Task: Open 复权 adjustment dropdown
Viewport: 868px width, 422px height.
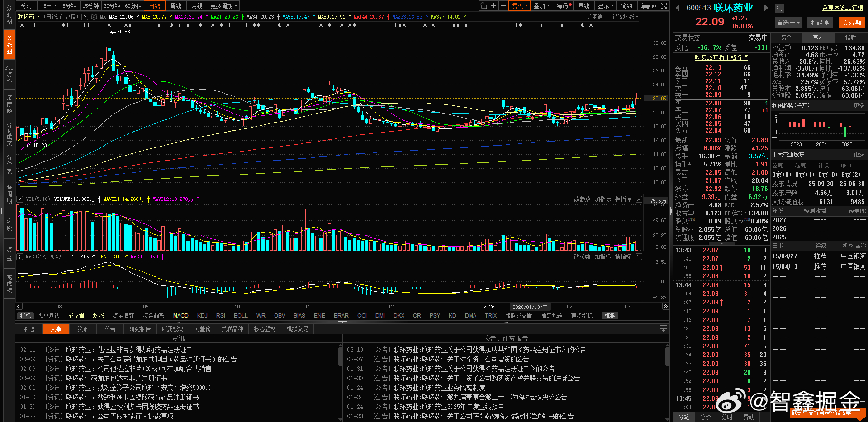Action: coord(520,6)
